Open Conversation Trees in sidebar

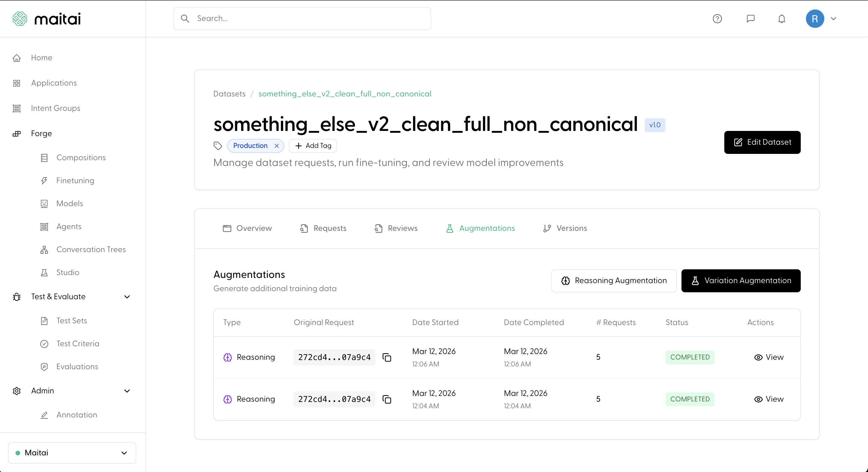click(91, 249)
